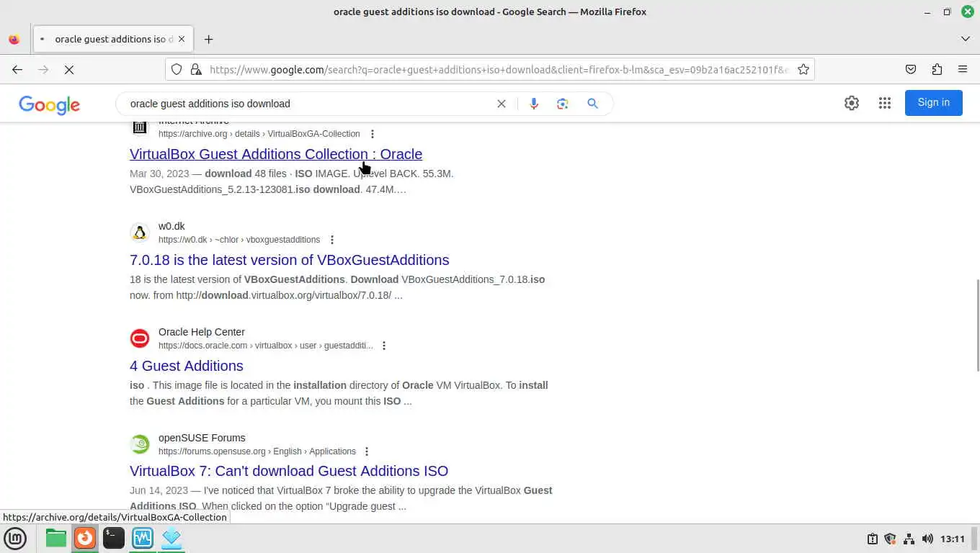Save page to Pocket

911,69
